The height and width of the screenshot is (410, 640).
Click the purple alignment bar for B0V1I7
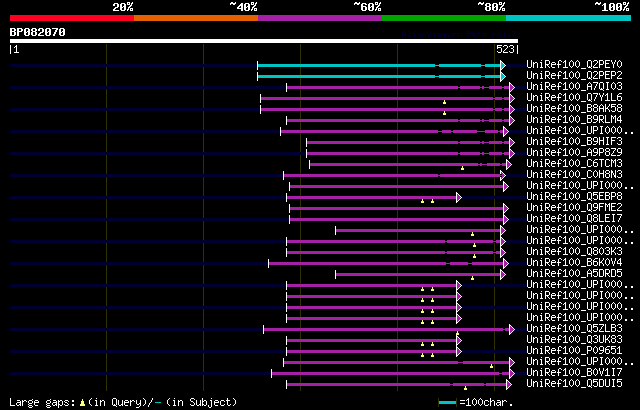pyautogui.click(x=391, y=374)
